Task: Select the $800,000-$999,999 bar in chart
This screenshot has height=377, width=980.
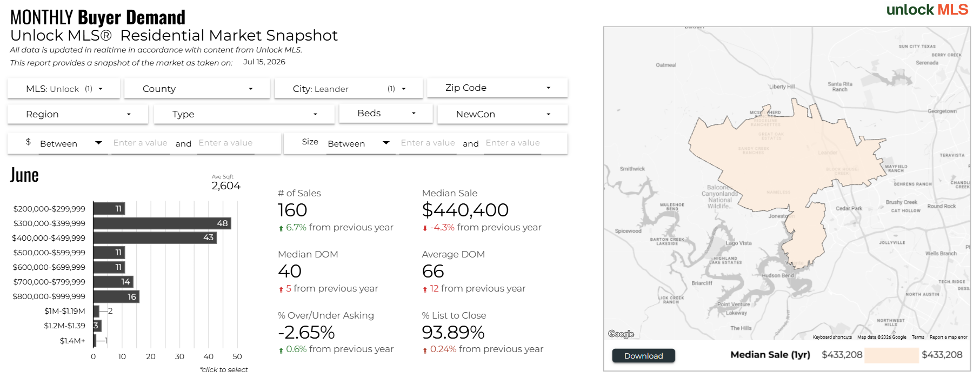Action: pos(116,296)
